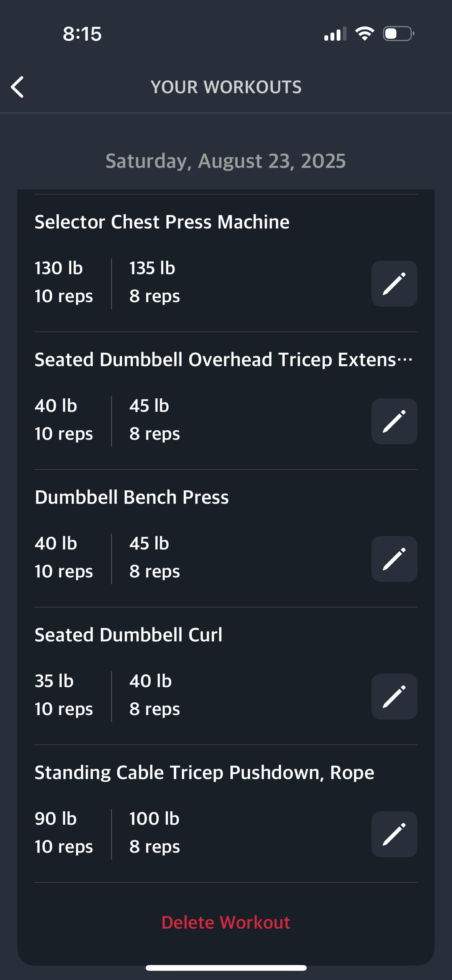Edit Seated Dumbbell Curl sets
Viewport: 452px width, 980px height.
[394, 697]
